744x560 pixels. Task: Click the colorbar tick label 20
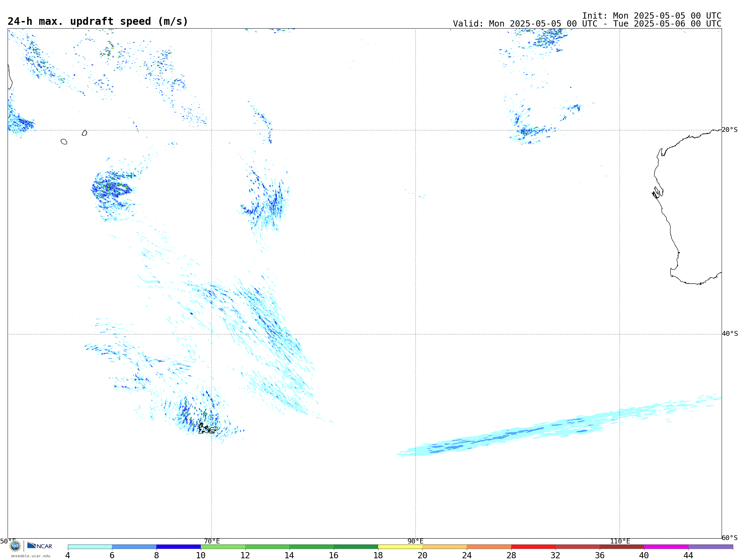pyautogui.click(x=423, y=555)
